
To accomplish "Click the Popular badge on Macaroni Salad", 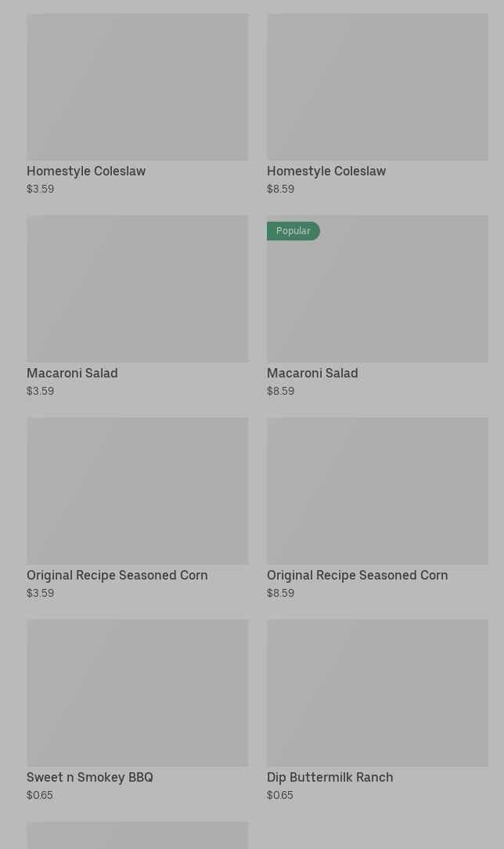I will (293, 231).
